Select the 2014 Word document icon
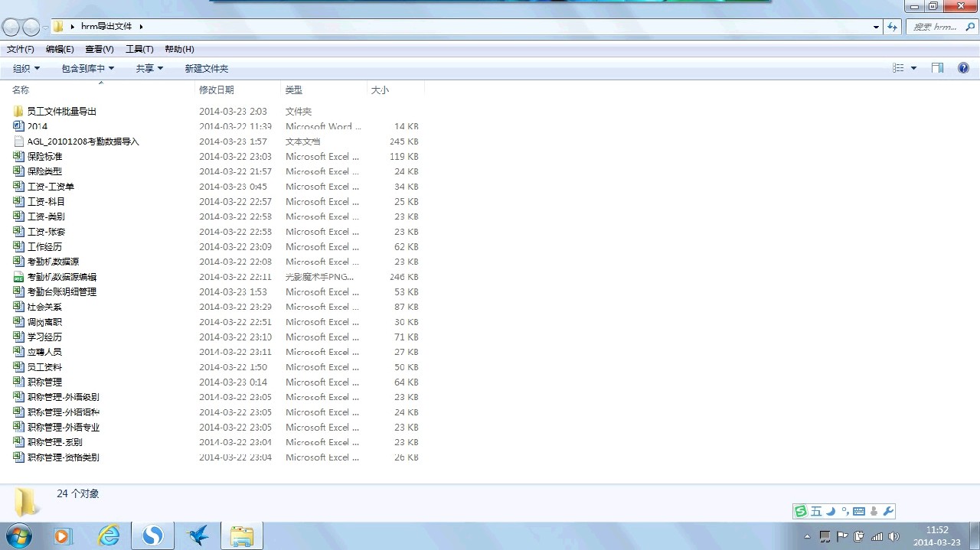Screen dimensions: 980x550 (x=19, y=126)
